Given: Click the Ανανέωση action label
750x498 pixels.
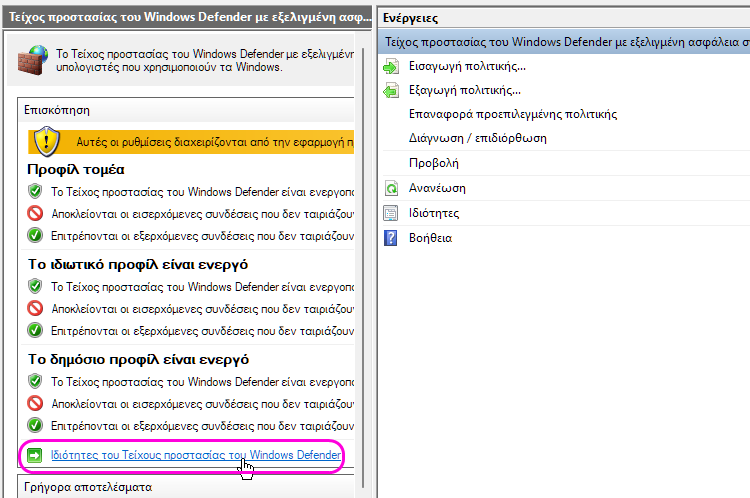Looking at the screenshot, I should pyautogui.click(x=437, y=188).
